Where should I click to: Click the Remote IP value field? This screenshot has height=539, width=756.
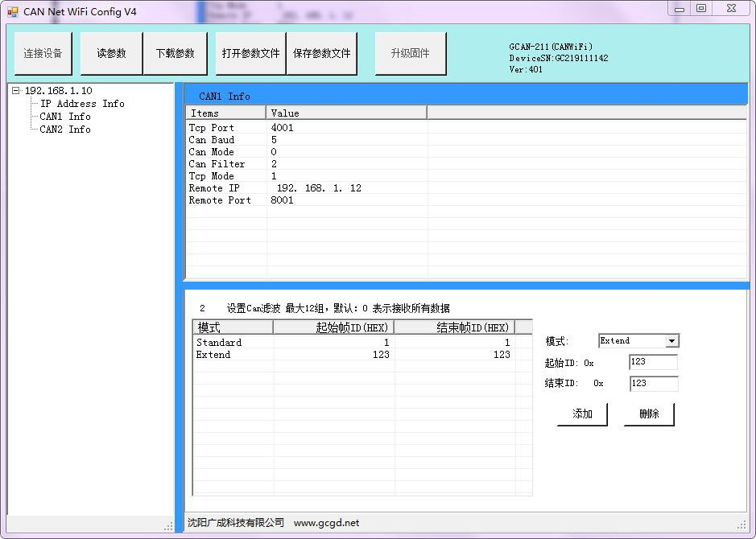(319, 188)
